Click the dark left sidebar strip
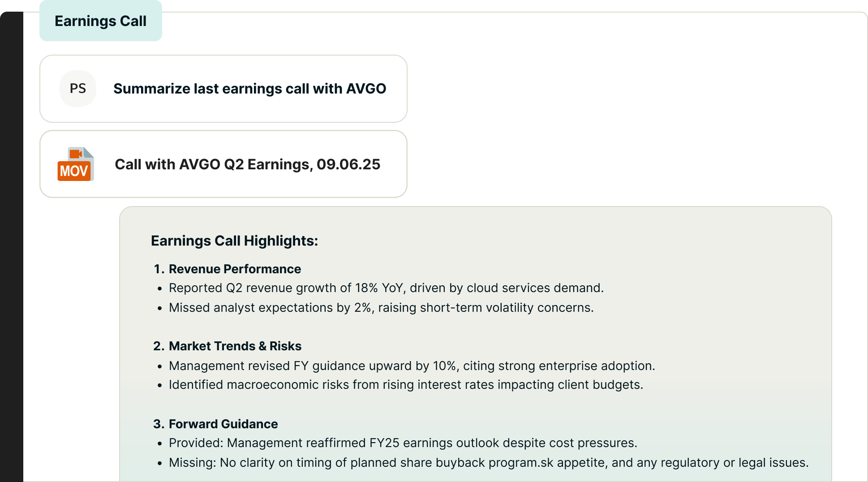868x482 pixels. pos(12,246)
